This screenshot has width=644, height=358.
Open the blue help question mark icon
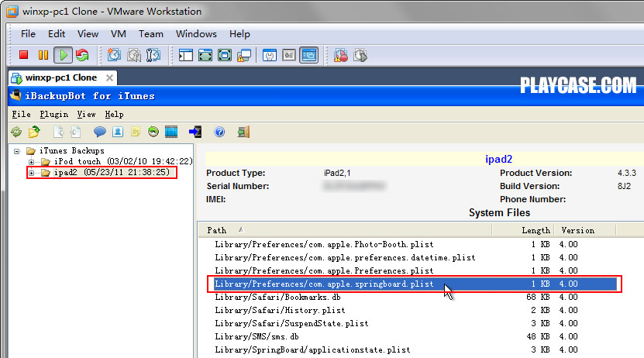(x=220, y=132)
